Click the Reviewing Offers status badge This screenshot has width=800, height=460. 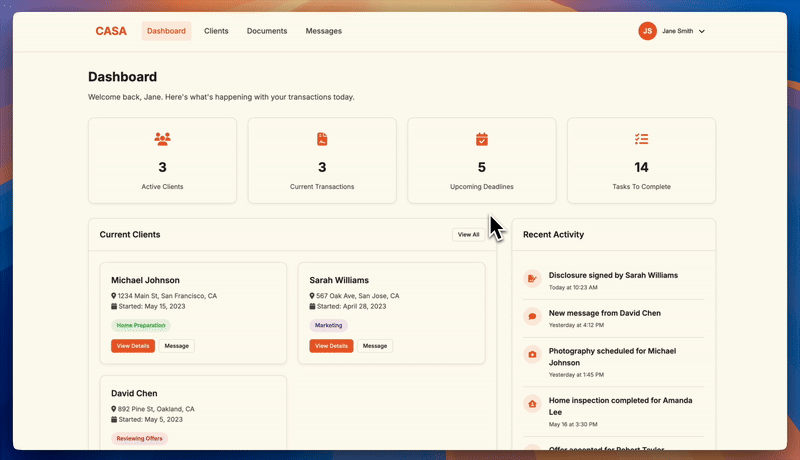139,439
